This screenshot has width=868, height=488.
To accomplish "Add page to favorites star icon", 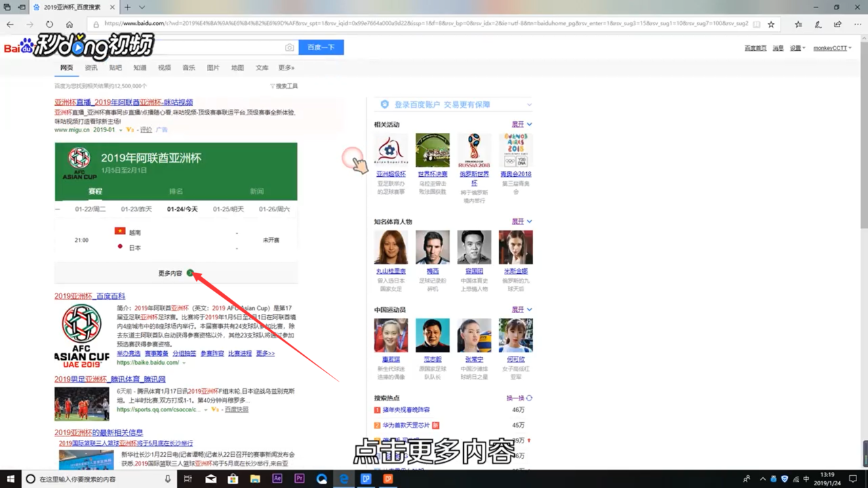I will point(771,24).
